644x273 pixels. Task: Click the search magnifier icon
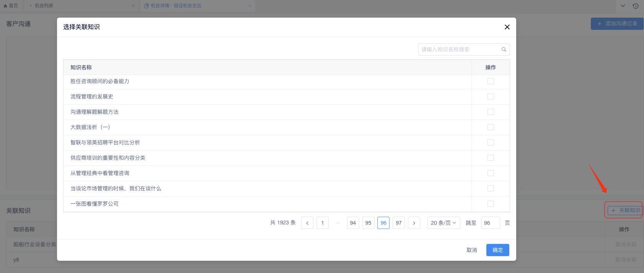coord(504,49)
